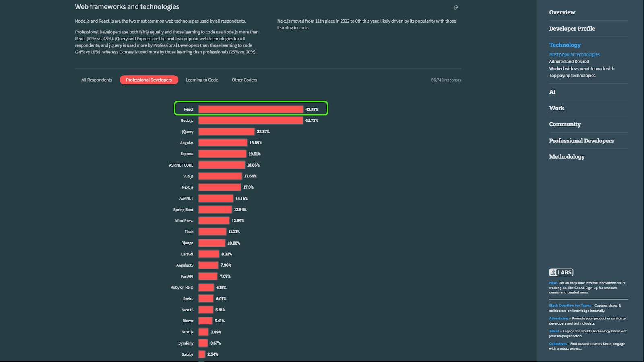Click the Stack Overflow for Teams link

pyautogui.click(x=570, y=306)
